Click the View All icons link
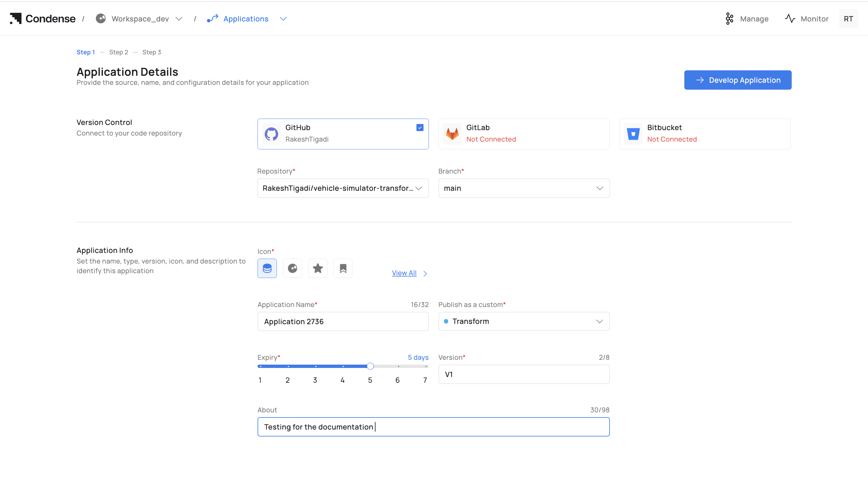868x492 pixels. (x=404, y=273)
